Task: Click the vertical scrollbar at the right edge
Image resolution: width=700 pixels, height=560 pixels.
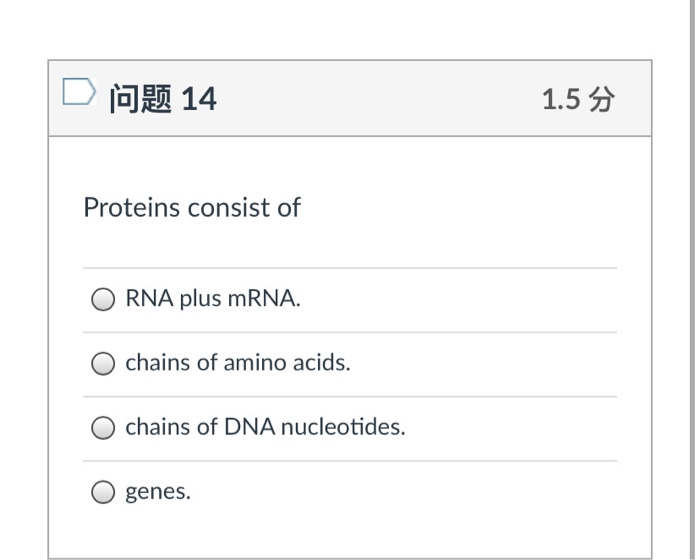Action: tap(692, 280)
